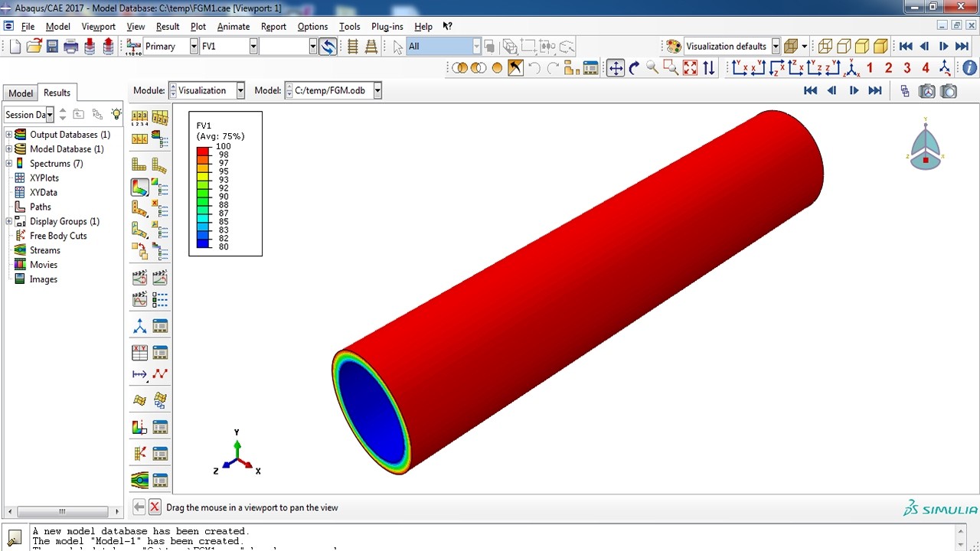Expand the Spectrums (7) tree node

click(8, 164)
